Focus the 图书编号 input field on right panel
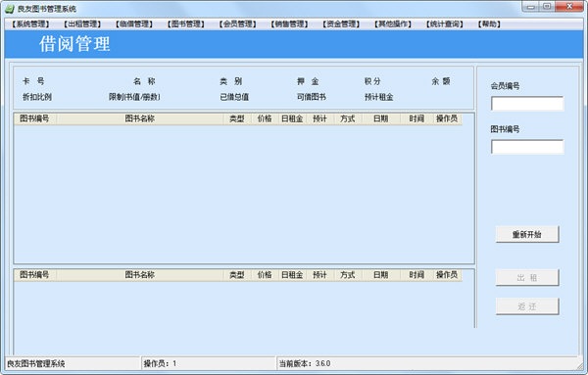This screenshot has height=375, width=588. coord(527,147)
